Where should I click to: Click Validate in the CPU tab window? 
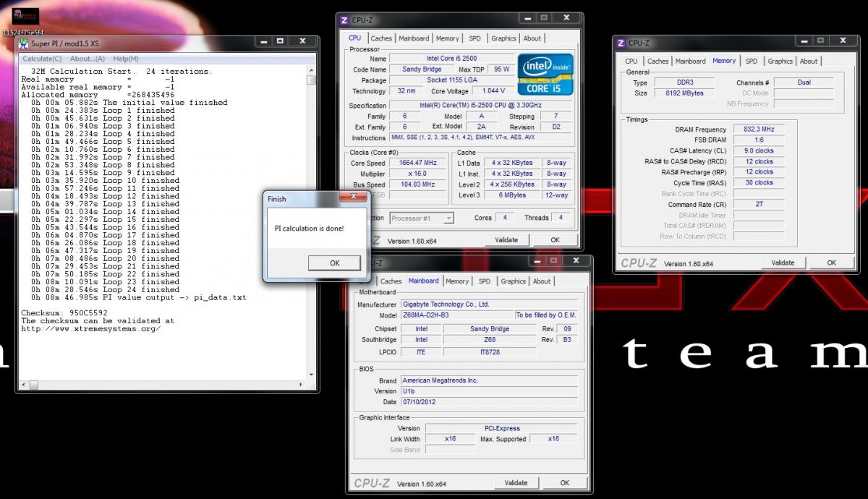(x=506, y=240)
